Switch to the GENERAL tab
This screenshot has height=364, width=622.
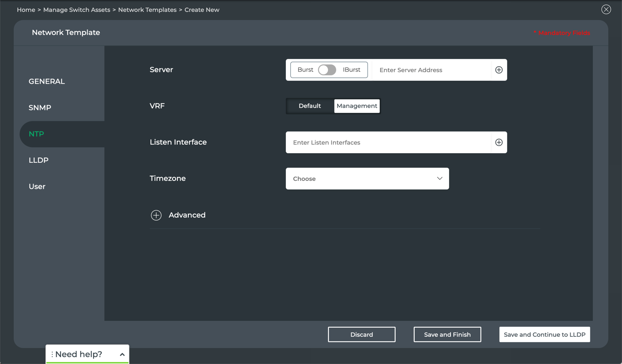(x=47, y=82)
